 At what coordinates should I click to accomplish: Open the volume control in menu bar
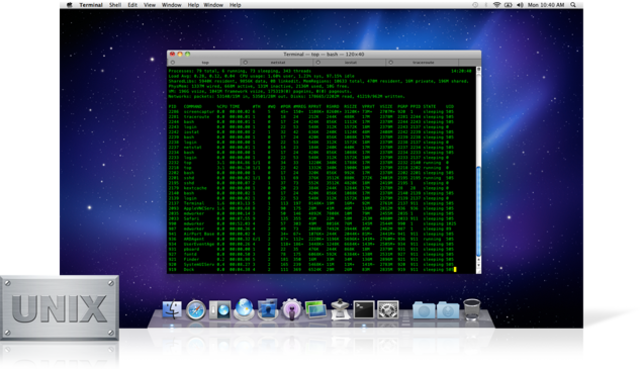pyautogui.click(x=520, y=5)
